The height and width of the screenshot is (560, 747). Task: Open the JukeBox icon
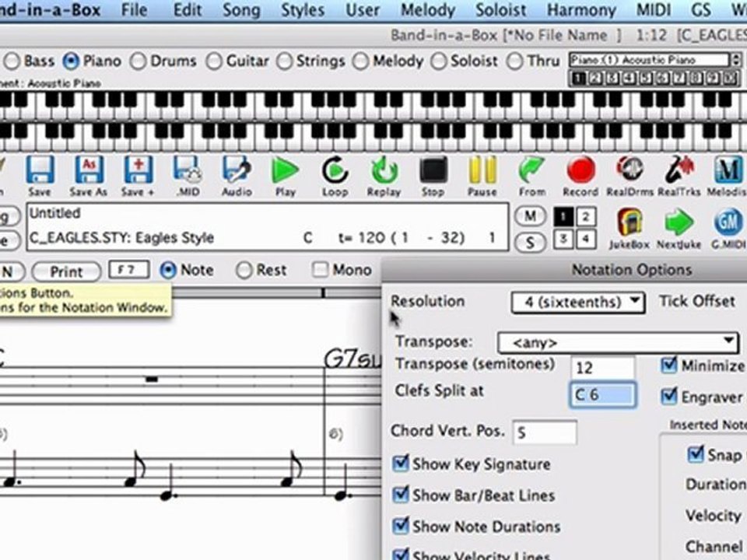pos(630,223)
